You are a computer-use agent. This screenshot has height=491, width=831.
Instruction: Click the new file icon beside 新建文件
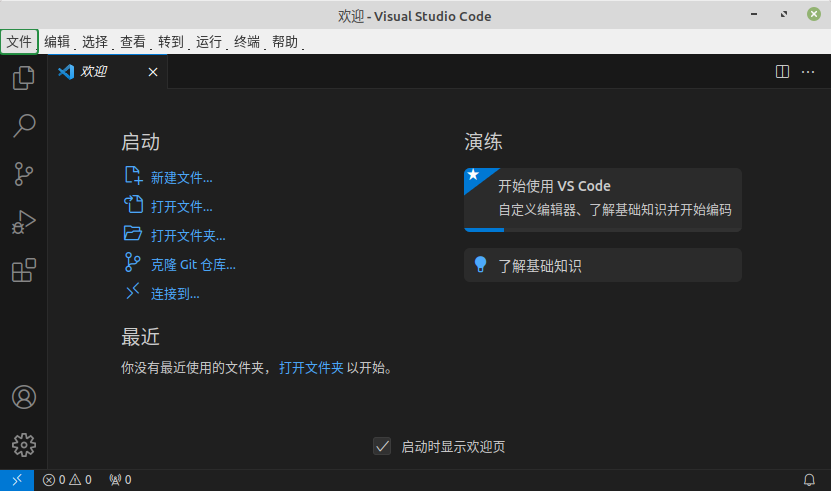[x=133, y=176]
